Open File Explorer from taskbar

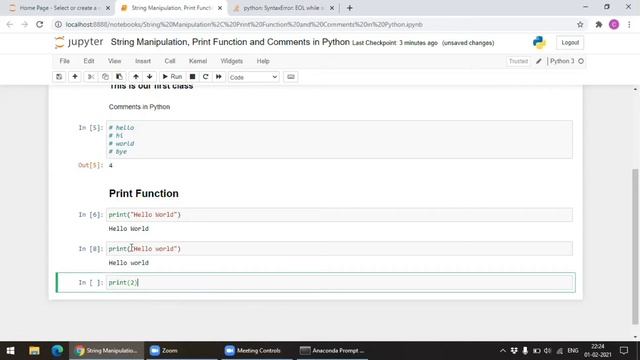coord(34,351)
